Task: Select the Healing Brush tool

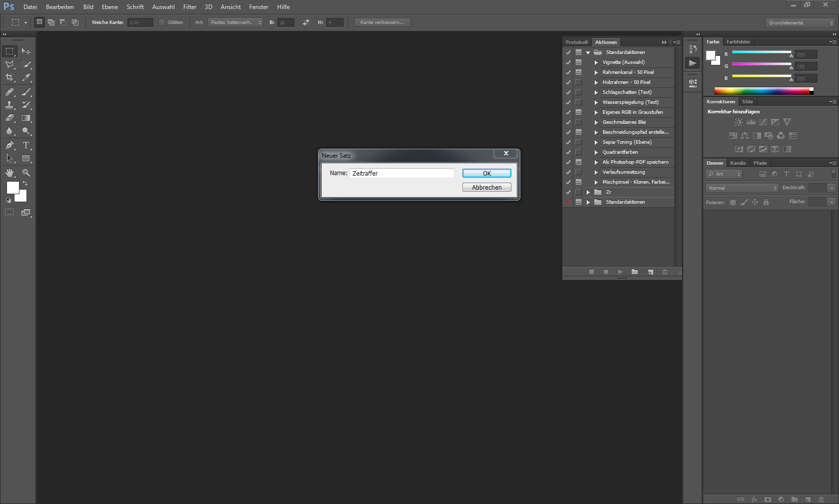Action: 9,92
